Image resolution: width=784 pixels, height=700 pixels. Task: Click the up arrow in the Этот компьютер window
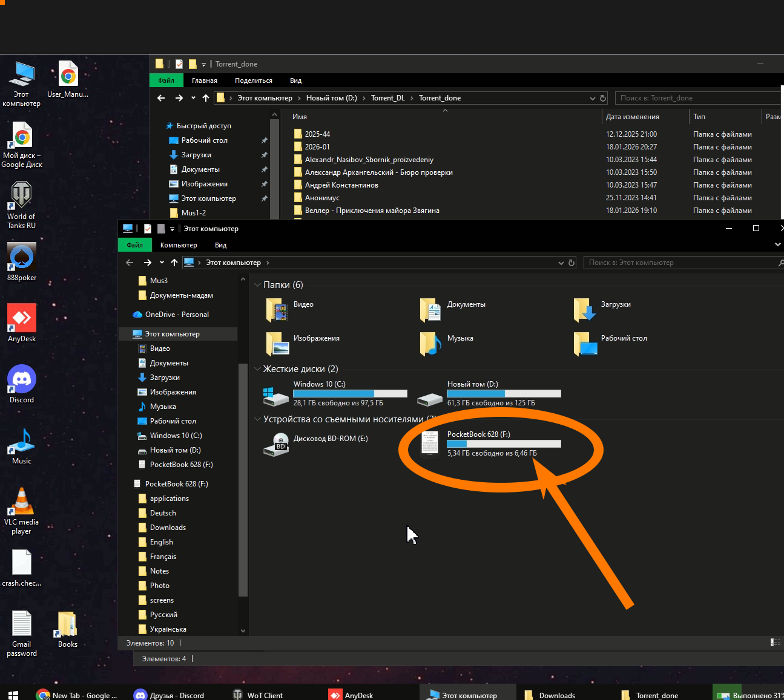pyautogui.click(x=174, y=263)
